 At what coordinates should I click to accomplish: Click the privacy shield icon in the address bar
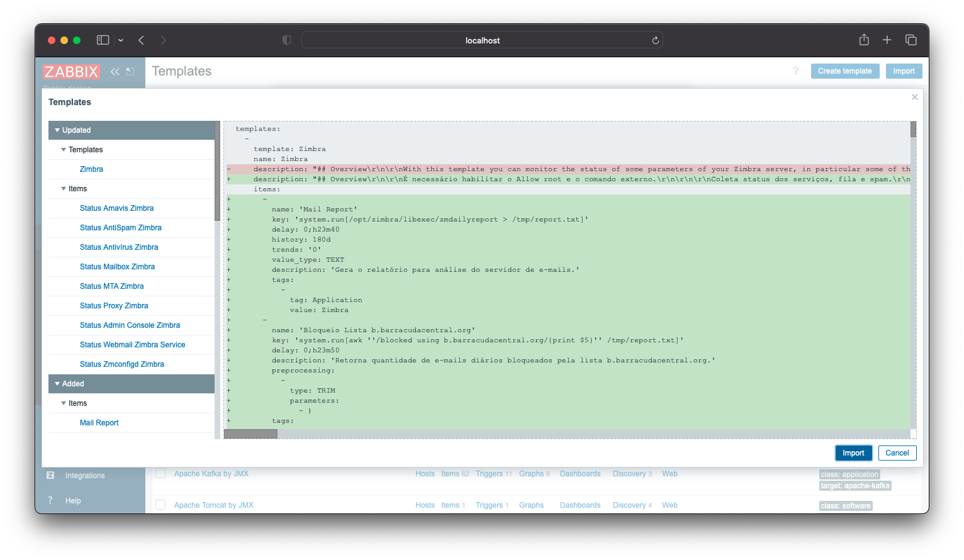click(286, 40)
